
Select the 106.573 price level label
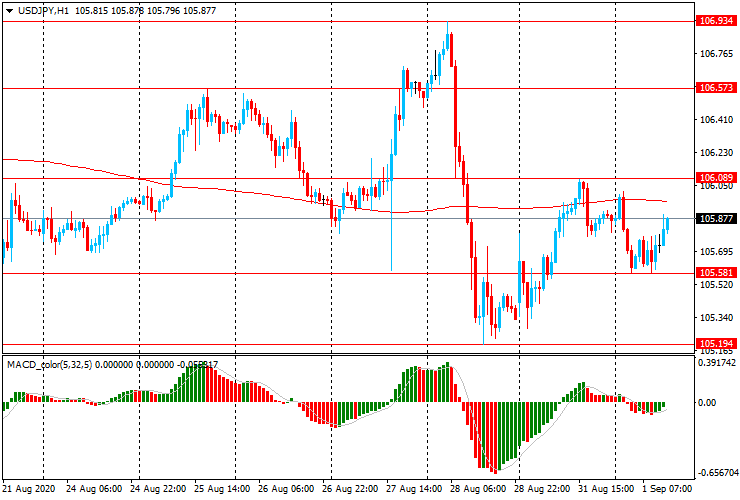point(716,88)
